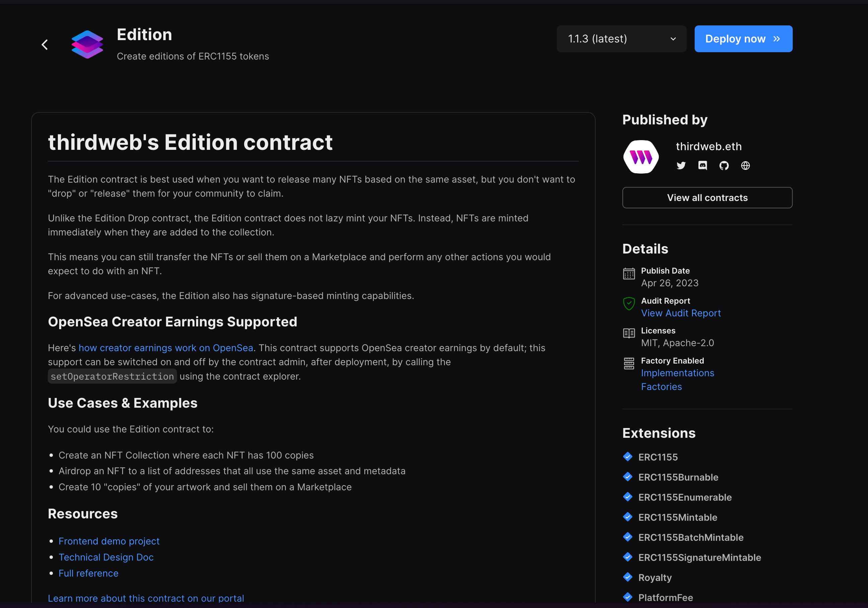Click the Implementations link
Screen dimensions: 868x608
[678, 373]
